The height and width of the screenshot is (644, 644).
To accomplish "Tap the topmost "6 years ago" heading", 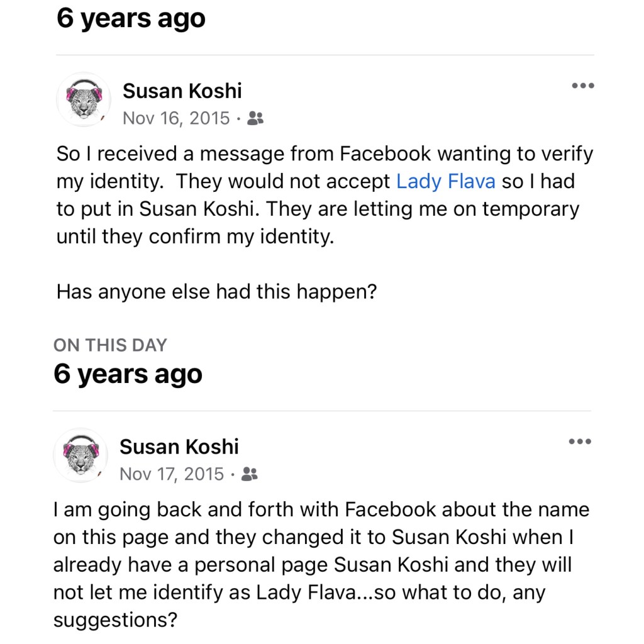I will (x=131, y=18).
